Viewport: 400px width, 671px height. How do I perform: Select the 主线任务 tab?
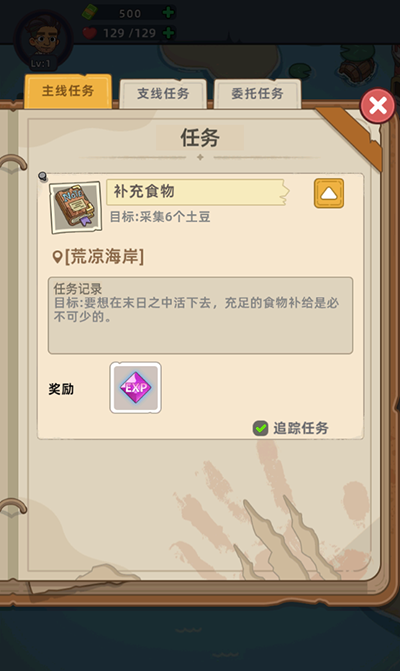tap(68, 91)
